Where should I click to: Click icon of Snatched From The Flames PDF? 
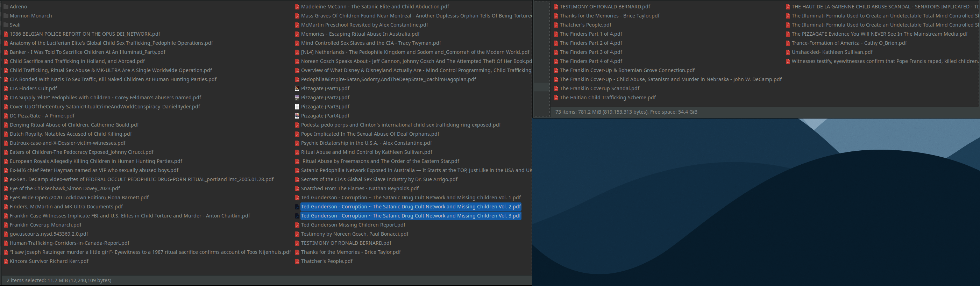click(297, 189)
